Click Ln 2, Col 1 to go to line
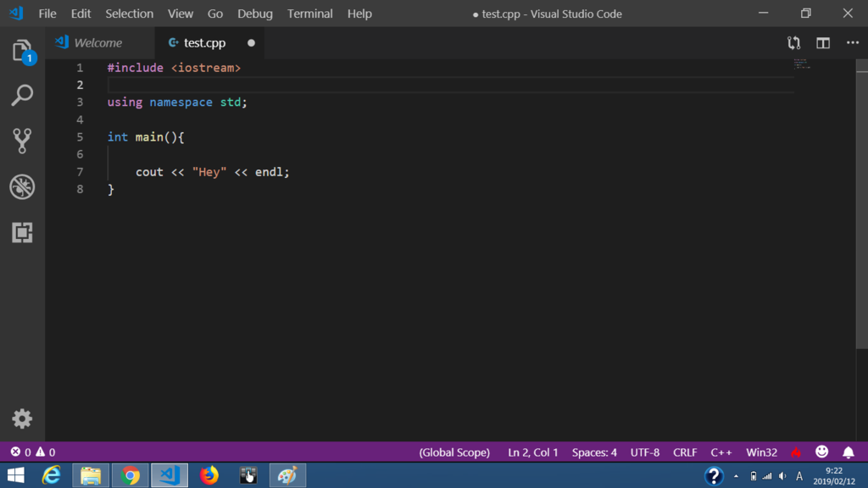The height and width of the screenshot is (488, 868). click(x=533, y=452)
